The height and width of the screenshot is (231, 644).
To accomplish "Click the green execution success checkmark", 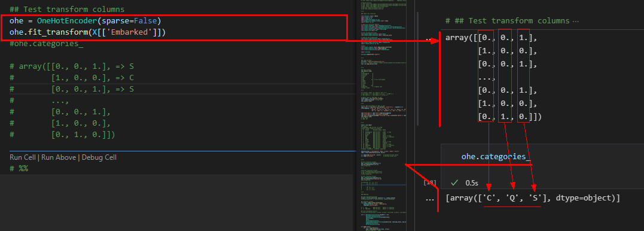I will tap(454, 183).
